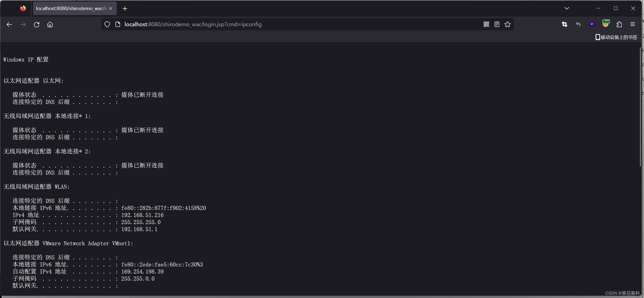The width and height of the screenshot is (644, 298).
Task: Click the undo arrow toolbar icon
Action: 578,24
